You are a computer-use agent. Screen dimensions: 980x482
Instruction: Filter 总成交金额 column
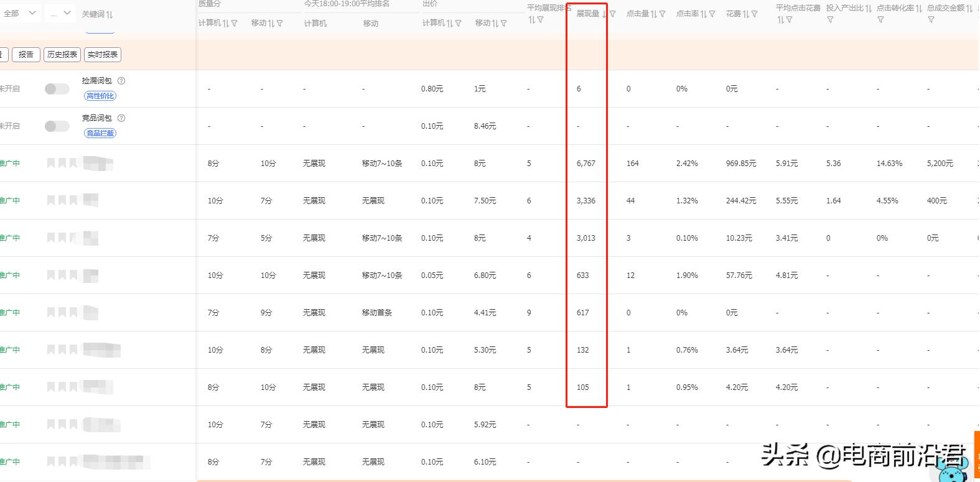[x=931, y=20]
